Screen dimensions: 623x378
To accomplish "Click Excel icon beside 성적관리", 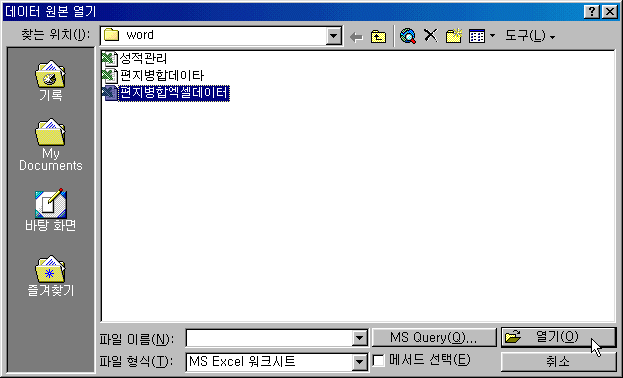I will (x=110, y=59).
